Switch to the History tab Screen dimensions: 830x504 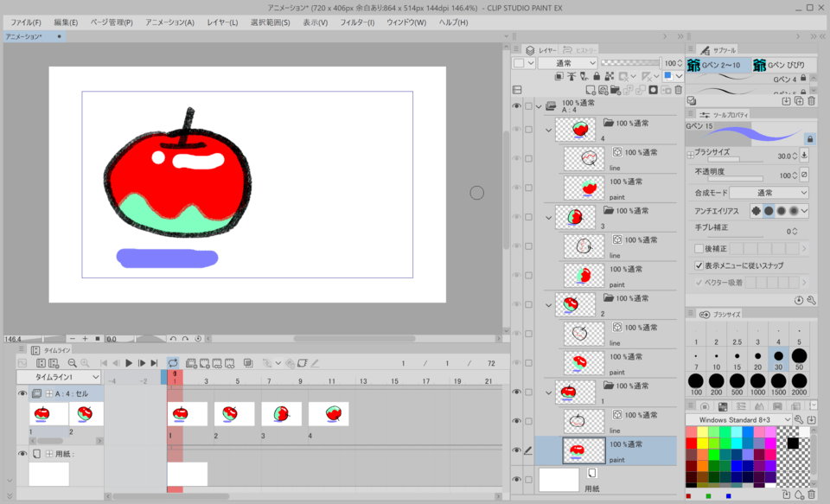click(x=580, y=50)
